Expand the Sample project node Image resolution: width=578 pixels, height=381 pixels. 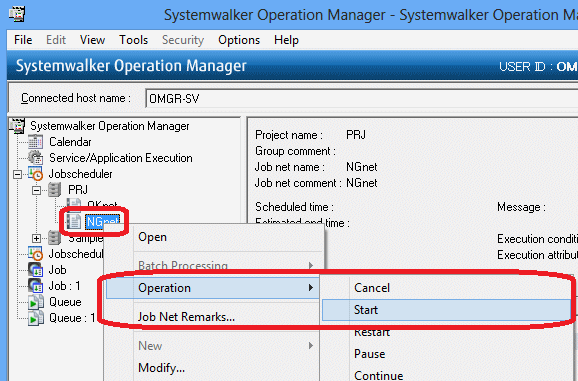[36, 238]
